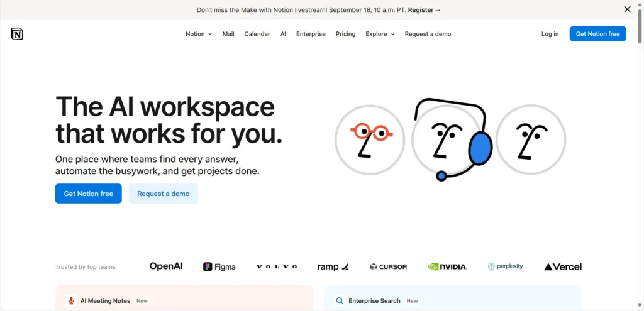Screen dimensions: 644x311
Task: Open the Mail nav item
Action: [x=228, y=34]
